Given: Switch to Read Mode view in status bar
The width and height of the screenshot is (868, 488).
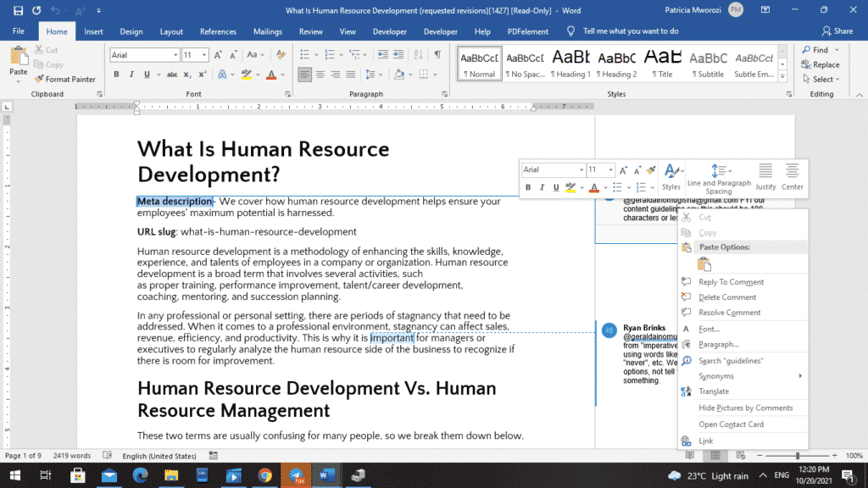Looking at the screenshot, I should pos(691,455).
